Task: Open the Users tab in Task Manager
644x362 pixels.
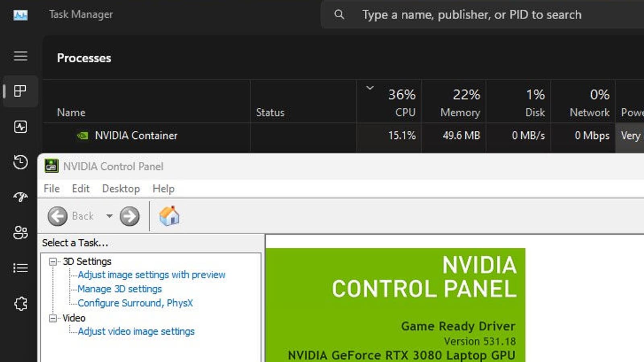Action: pyautogui.click(x=21, y=232)
